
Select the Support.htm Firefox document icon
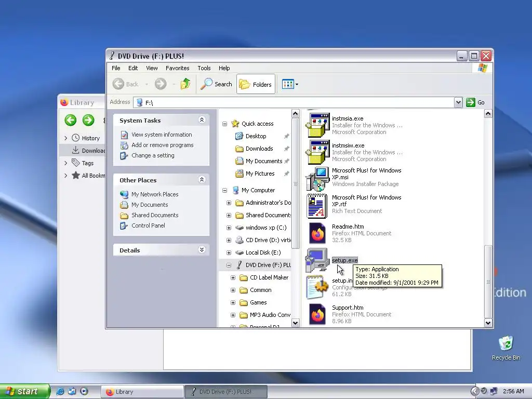317,314
